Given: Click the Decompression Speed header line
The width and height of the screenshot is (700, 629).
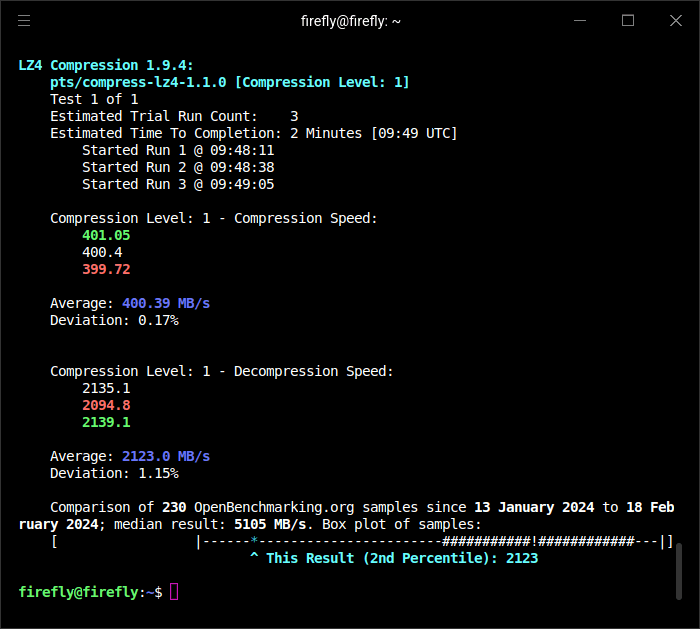Looking at the screenshot, I should pos(222,371).
